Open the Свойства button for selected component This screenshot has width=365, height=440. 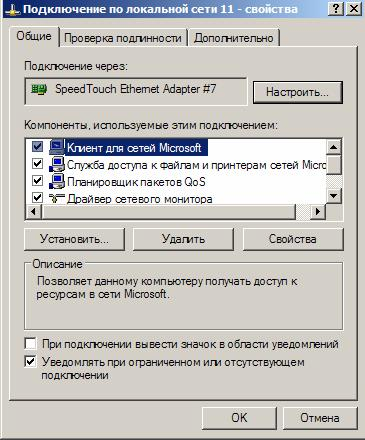pos(293,239)
